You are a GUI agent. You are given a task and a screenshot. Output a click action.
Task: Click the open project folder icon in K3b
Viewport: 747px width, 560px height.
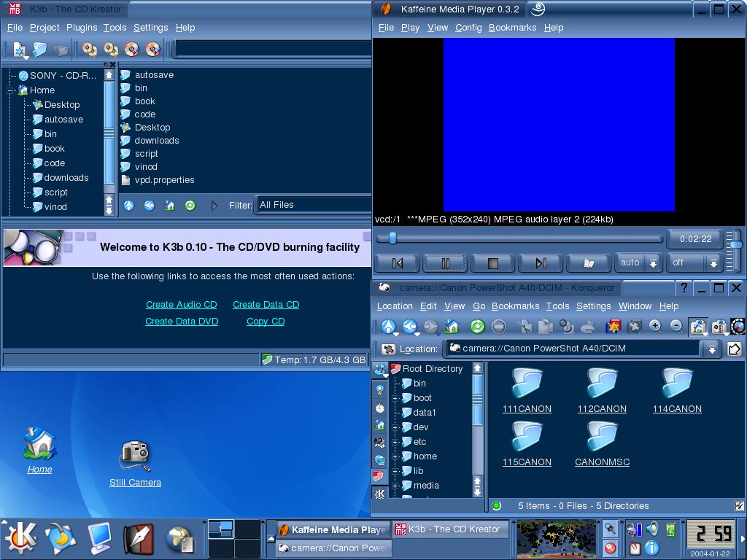(x=40, y=50)
